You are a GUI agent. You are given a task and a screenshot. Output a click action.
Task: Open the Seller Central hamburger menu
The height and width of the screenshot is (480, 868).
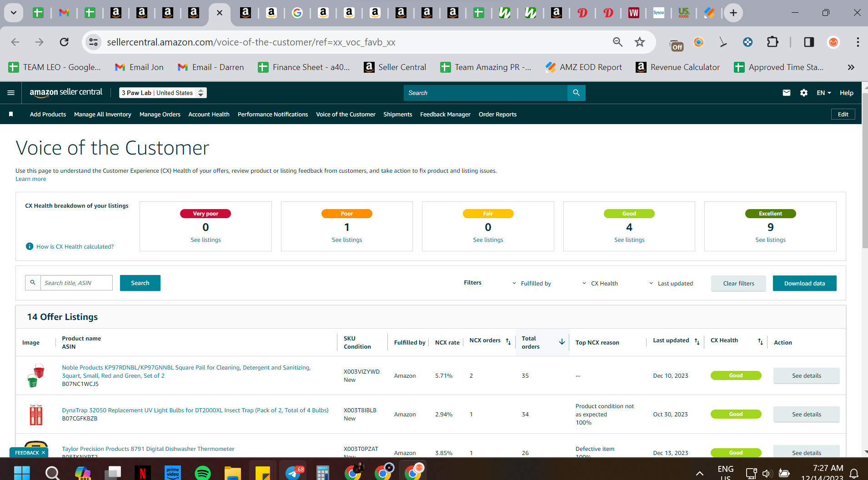[11, 93]
